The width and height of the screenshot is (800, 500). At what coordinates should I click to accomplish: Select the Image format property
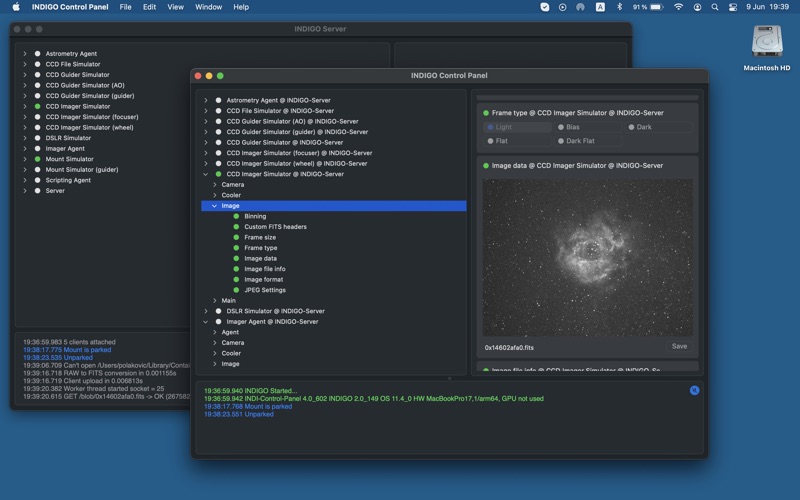(264, 280)
